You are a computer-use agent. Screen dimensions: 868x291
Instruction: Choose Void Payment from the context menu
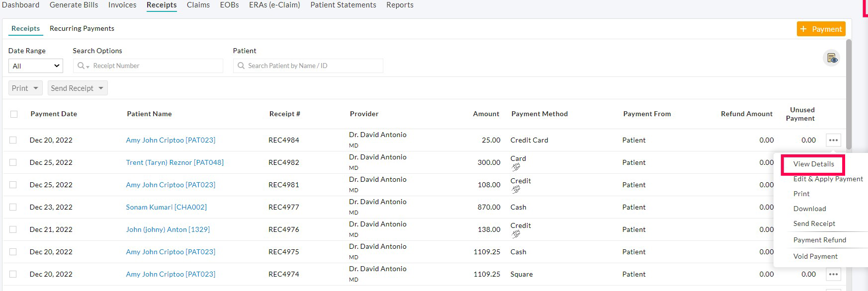coord(815,256)
